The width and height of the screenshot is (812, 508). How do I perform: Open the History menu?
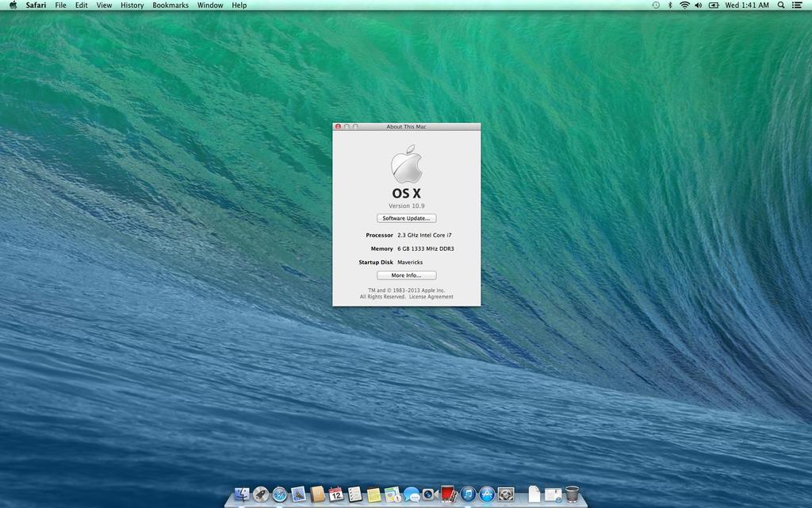132,6
